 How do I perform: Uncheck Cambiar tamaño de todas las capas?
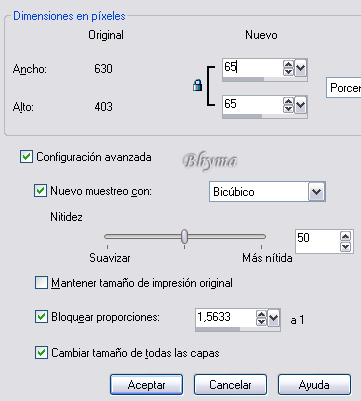click(x=41, y=352)
